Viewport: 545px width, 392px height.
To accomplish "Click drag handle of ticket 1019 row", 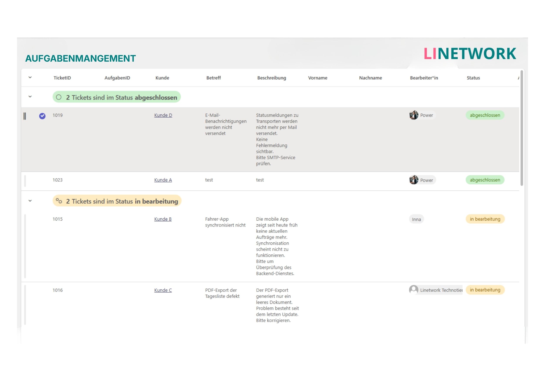I will coord(24,116).
